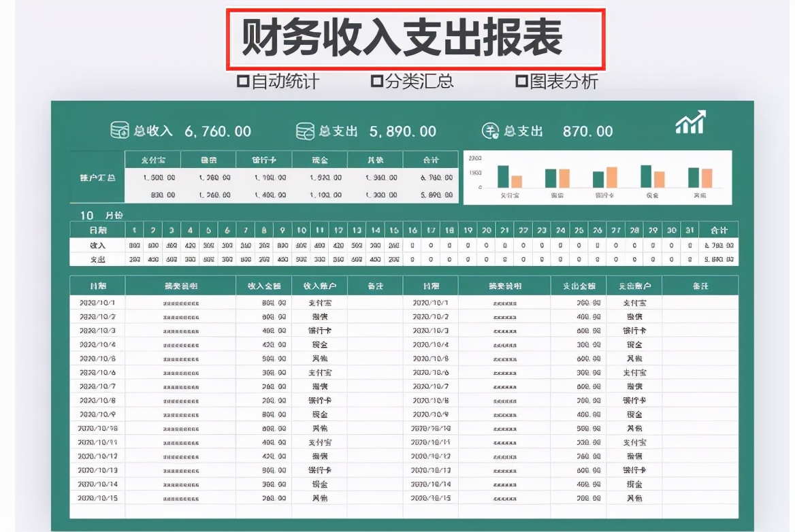Expand the 收入账户 column header
The width and height of the screenshot is (795, 532).
coord(320,286)
